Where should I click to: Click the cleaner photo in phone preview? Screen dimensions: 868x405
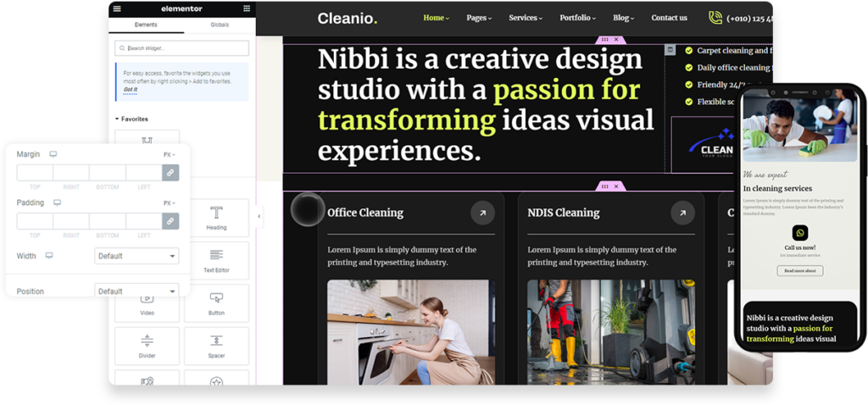(800, 125)
